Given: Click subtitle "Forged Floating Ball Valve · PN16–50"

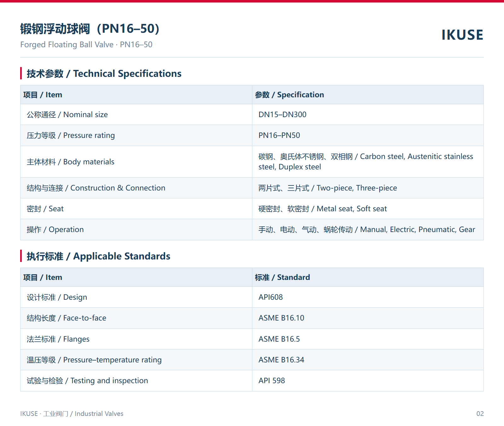Looking at the screenshot, I should (86, 45).
